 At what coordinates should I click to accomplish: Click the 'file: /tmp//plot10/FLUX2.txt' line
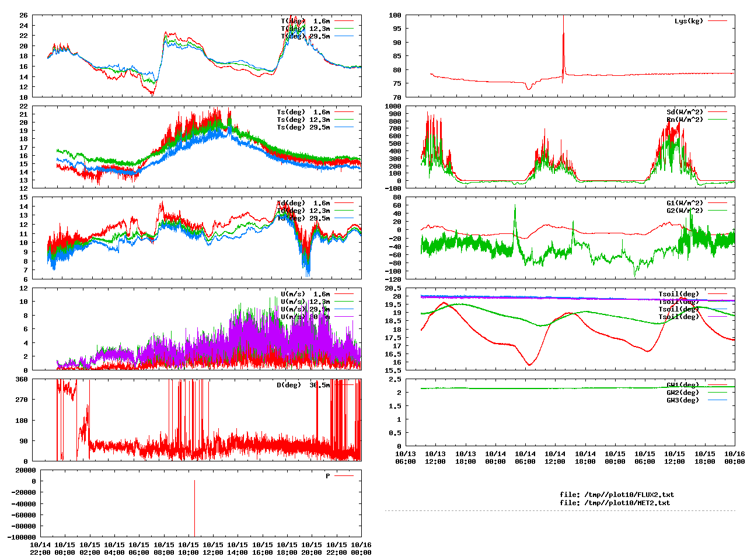point(617,495)
